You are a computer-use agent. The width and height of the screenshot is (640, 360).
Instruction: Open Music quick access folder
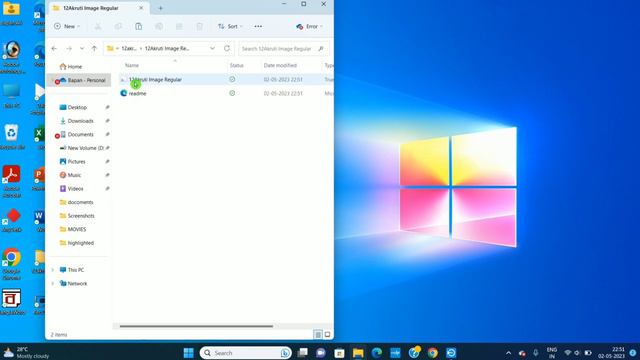[74, 175]
